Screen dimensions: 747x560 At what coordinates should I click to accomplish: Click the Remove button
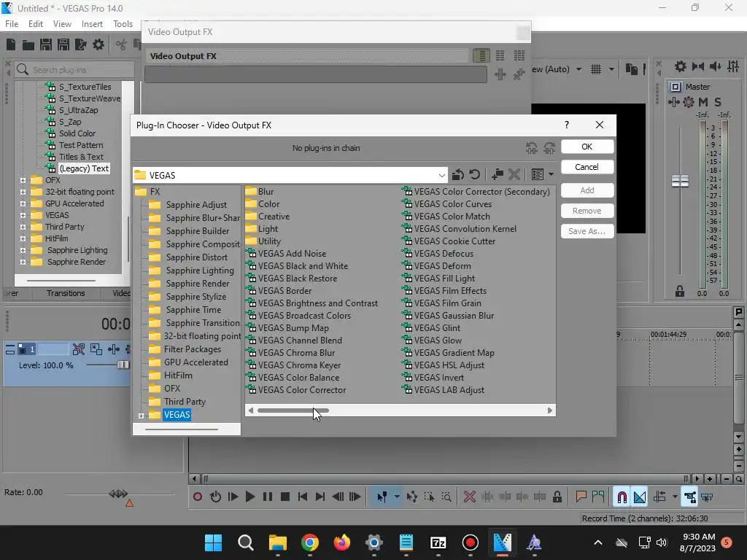click(587, 211)
